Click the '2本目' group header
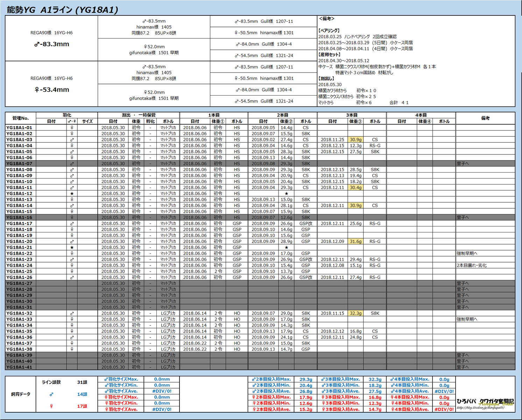 click(283, 115)
